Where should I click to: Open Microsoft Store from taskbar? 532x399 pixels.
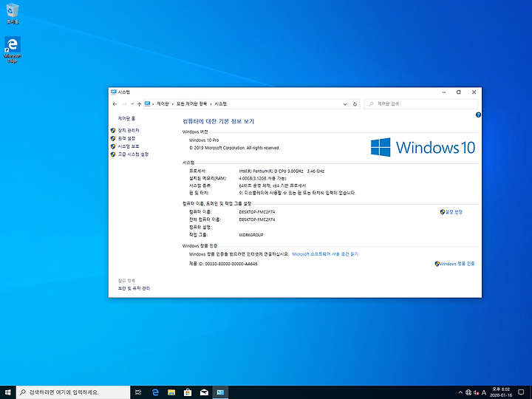click(188, 392)
